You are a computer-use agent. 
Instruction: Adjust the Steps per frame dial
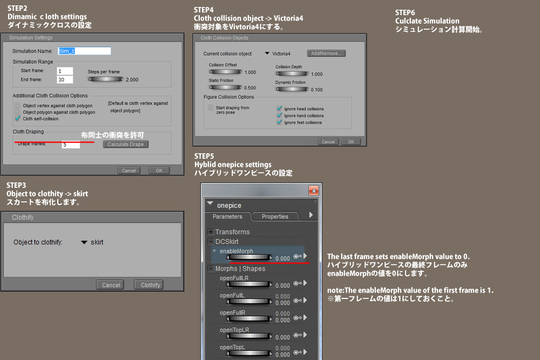point(105,79)
